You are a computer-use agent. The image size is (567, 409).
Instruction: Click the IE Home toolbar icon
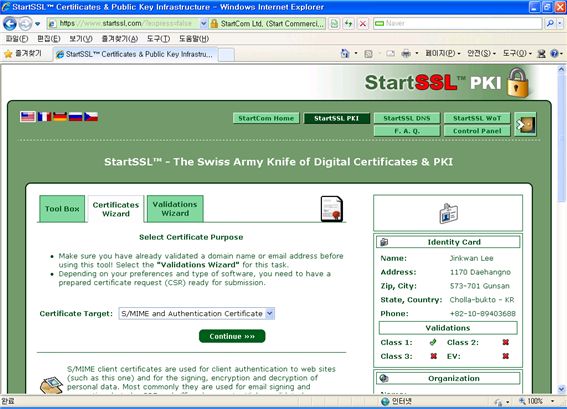click(x=345, y=54)
